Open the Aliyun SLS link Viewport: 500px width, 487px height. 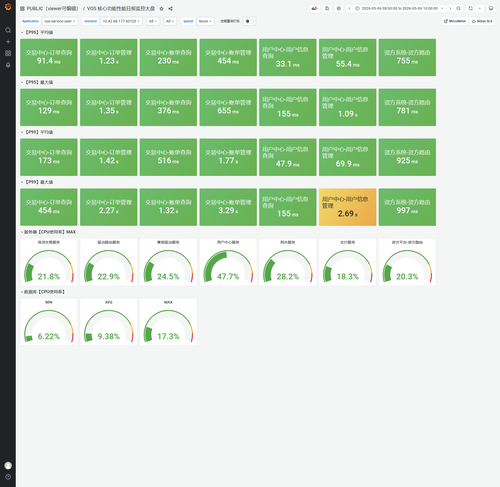tap(482, 21)
